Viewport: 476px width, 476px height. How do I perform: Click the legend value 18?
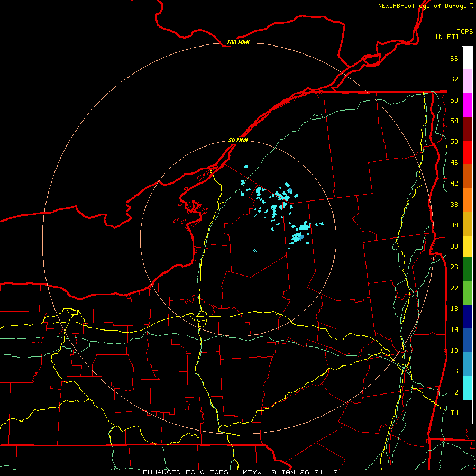[x=454, y=309]
